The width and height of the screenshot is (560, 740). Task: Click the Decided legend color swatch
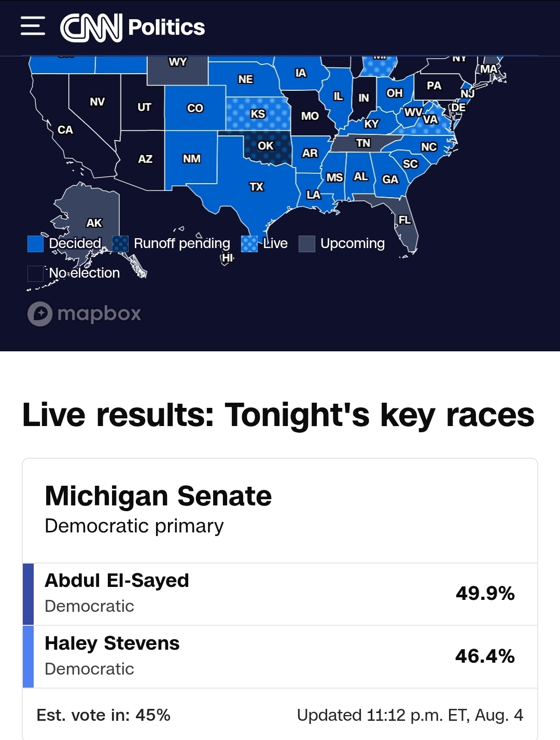tap(35, 243)
